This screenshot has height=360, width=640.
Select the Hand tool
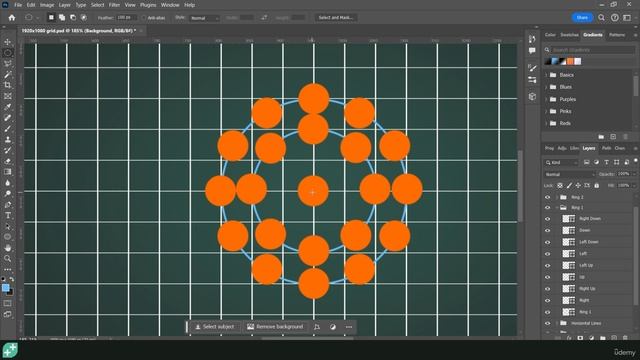tap(8, 248)
